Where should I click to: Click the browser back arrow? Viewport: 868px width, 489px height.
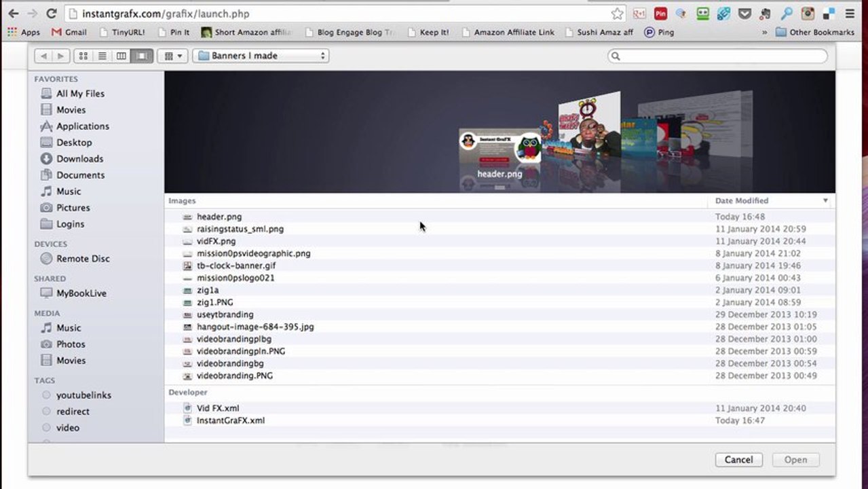click(14, 14)
